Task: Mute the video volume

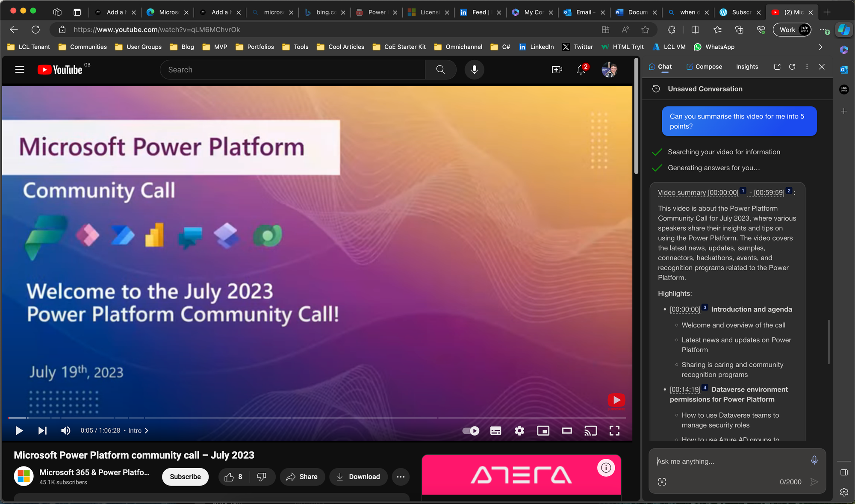Action: click(65, 430)
